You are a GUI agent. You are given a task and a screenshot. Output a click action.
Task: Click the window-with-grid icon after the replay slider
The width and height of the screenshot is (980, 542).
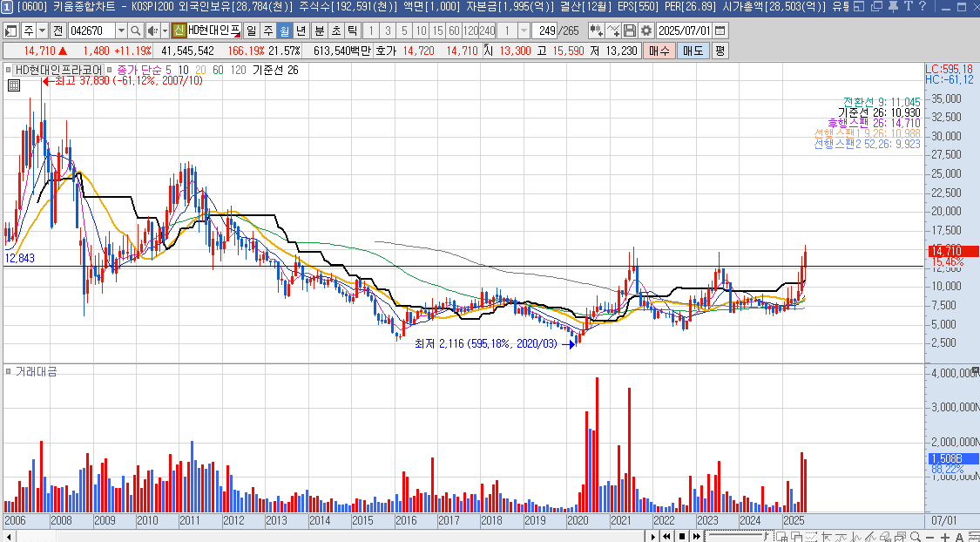tap(781, 537)
